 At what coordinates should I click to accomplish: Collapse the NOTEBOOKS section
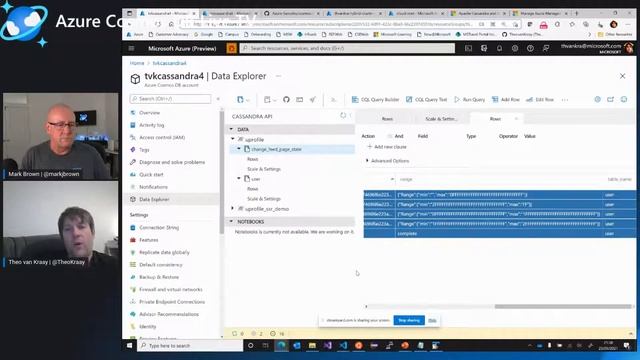click(231, 222)
